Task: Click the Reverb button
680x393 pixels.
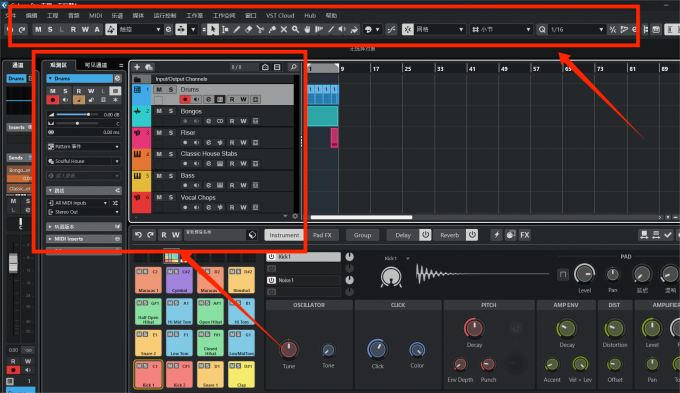Action: coord(450,235)
